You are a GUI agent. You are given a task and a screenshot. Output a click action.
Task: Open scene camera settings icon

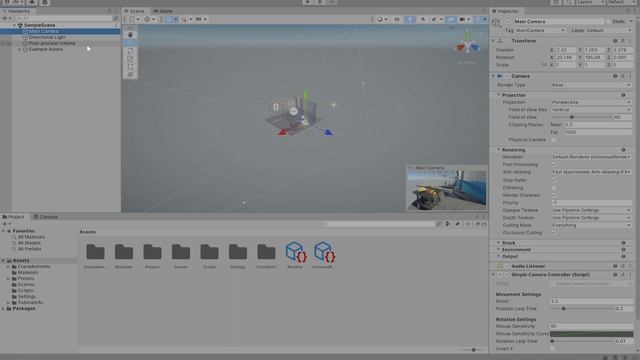462,19
